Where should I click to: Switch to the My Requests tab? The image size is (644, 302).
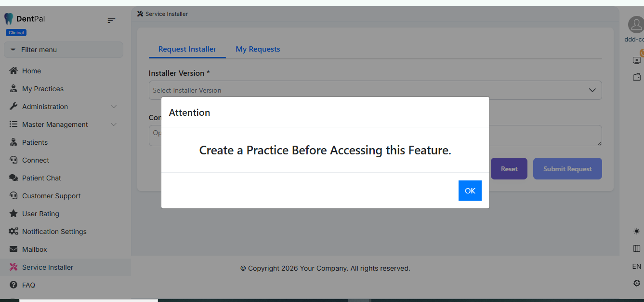258,49
